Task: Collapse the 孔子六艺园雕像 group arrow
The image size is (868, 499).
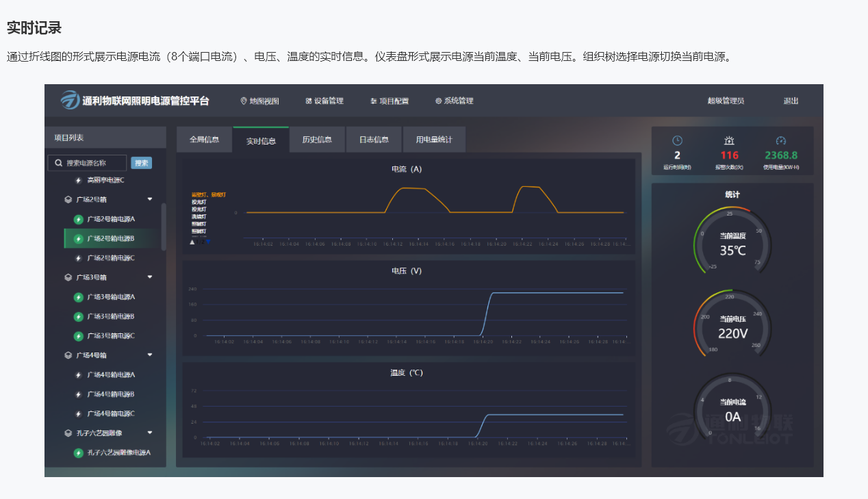Action: (x=150, y=433)
